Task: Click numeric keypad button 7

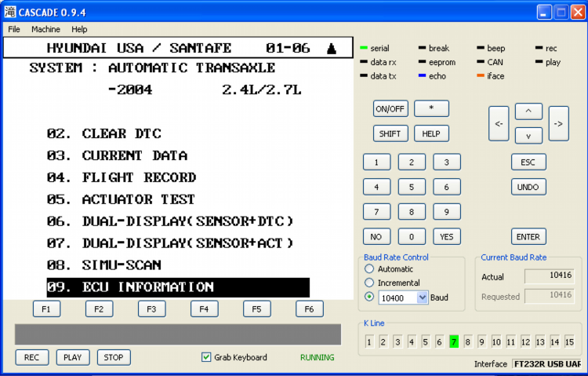Action: click(376, 212)
